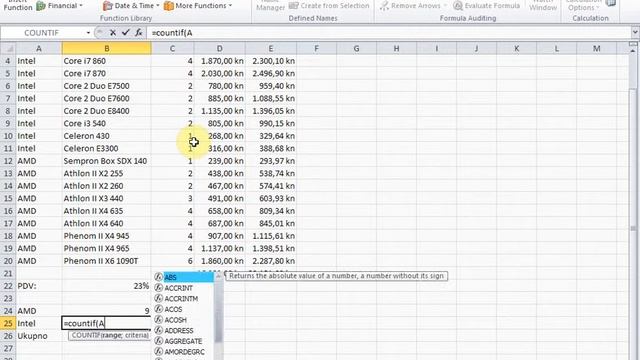
Task: Select row 12 header
Action: [x=8, y=161]
